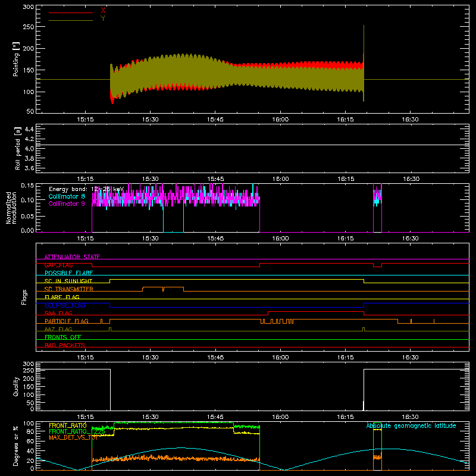Image resolution: width=476 pixels, height=476 pixels.
Task: Select the Collimator 8 legend entry
Action: pos(67,196)
